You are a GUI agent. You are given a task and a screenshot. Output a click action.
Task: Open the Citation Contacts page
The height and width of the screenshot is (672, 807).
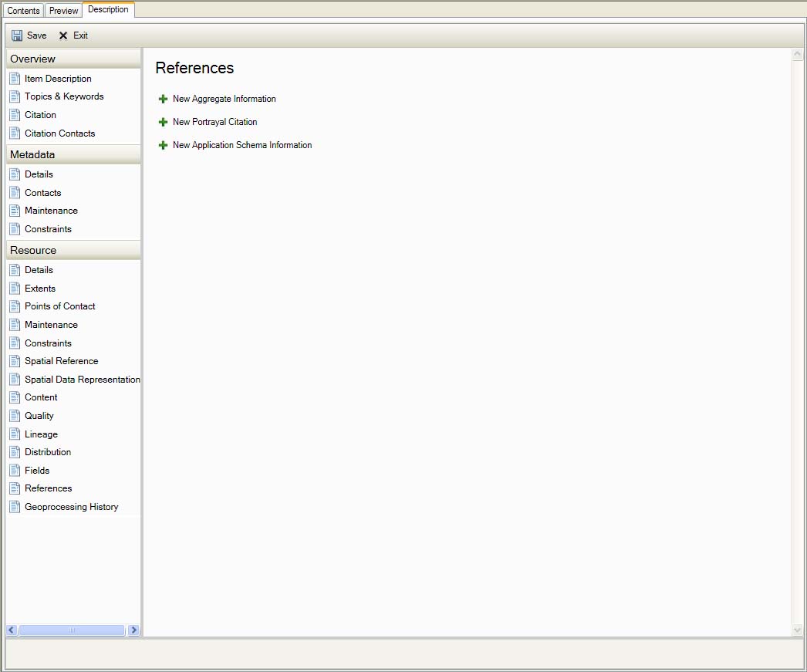coord(59,133)
